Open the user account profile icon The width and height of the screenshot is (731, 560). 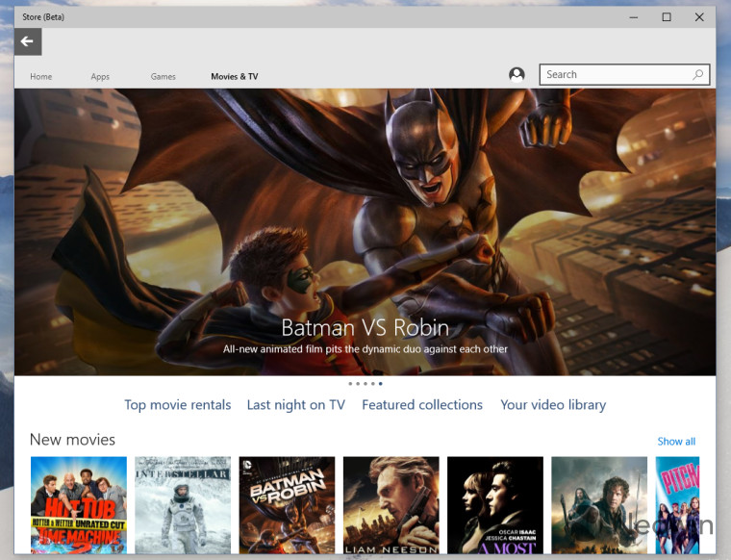[517, 75]
